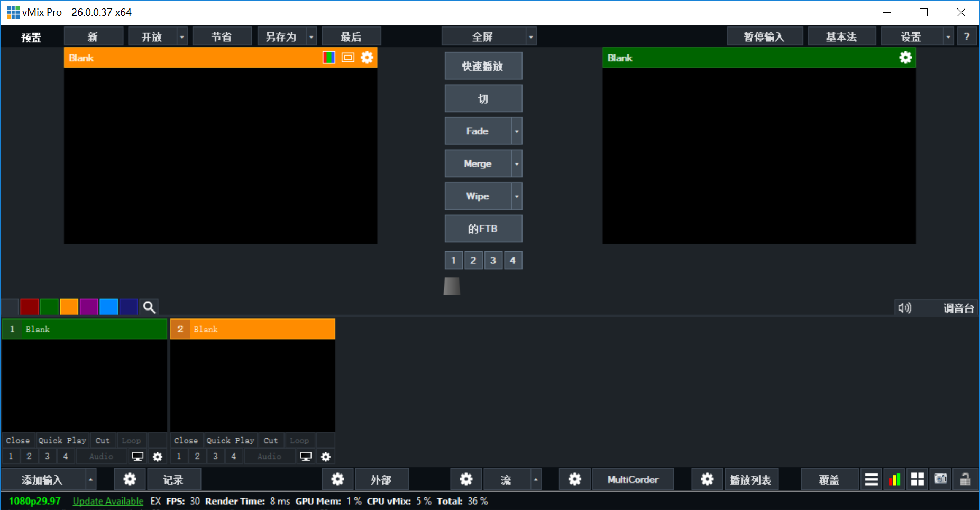Open the settings gear left of 播放列表
Viewport: 980px width, 510px height.
click(707, 480)
